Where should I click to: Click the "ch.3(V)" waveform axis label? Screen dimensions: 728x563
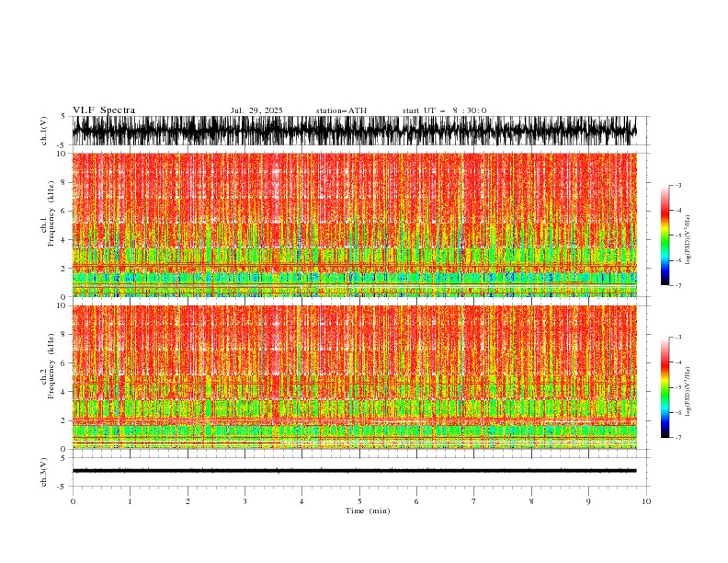[x=44, y=472]
